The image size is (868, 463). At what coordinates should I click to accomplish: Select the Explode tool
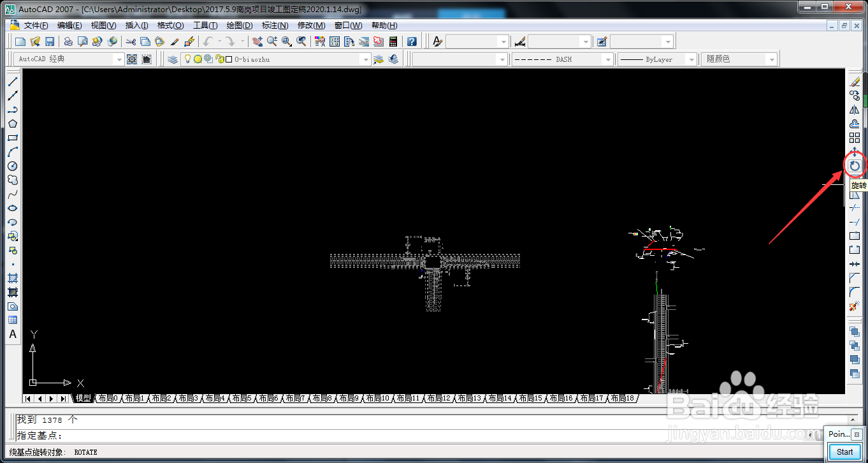855,306
